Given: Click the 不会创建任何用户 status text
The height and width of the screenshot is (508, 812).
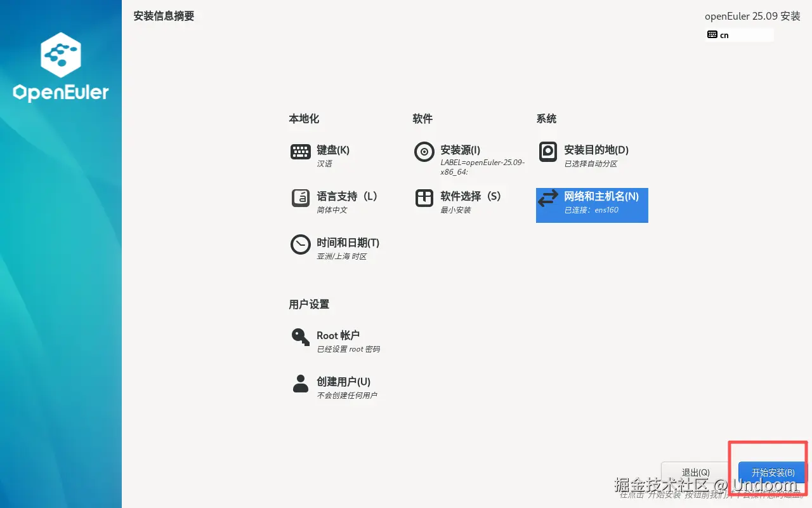Looking at the screenshot, I should 348,396.
